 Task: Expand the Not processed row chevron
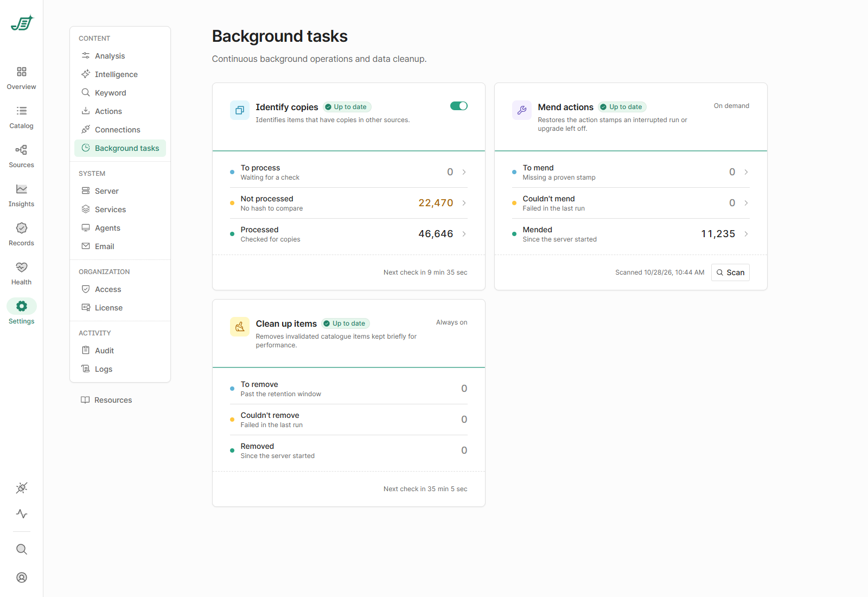[464, 203]
